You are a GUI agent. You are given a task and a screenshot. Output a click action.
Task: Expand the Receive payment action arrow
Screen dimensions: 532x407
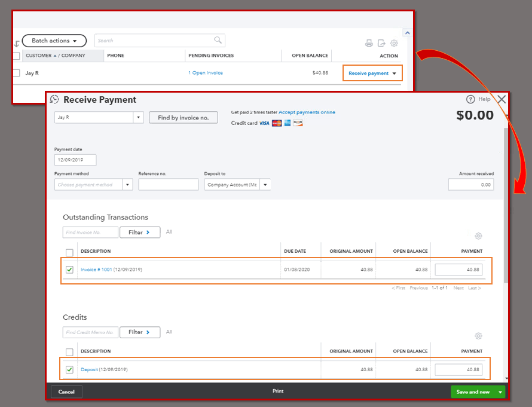[395, 74]
